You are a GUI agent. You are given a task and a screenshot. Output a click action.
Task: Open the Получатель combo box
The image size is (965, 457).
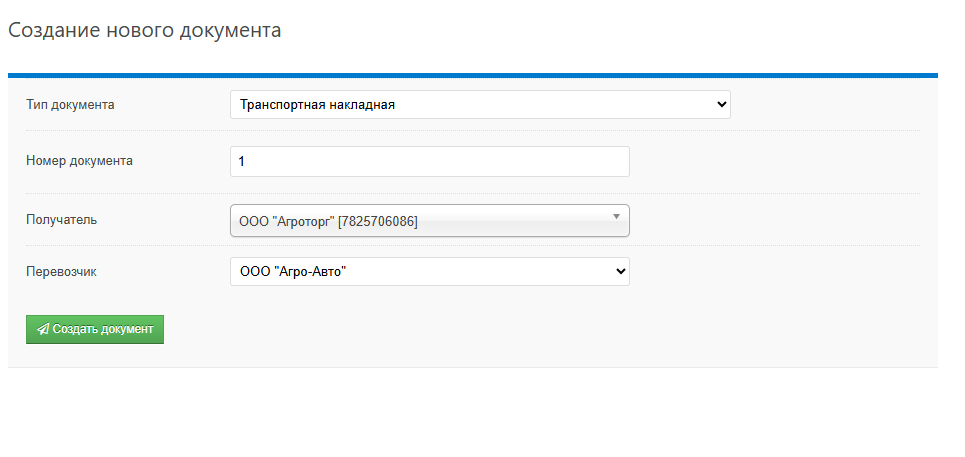[430, 220]
